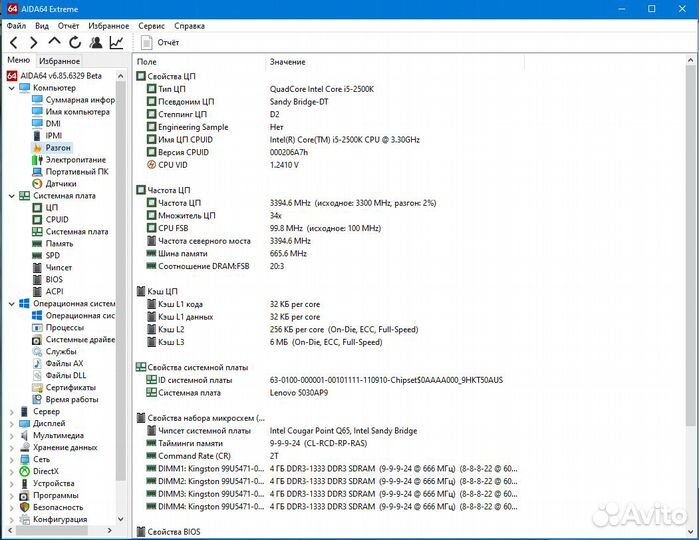
Task: Open the graph chart toolbar icon
Action: point(116,42)
